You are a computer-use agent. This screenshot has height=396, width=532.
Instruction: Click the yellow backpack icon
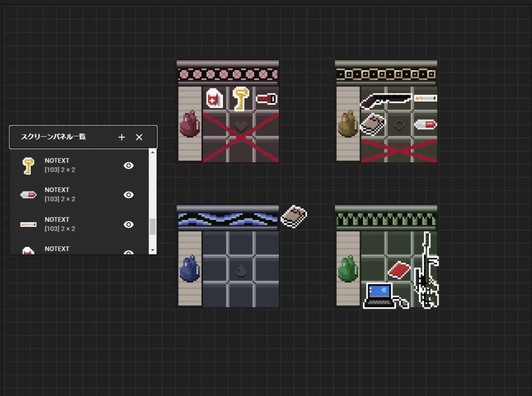pos(348,124)
